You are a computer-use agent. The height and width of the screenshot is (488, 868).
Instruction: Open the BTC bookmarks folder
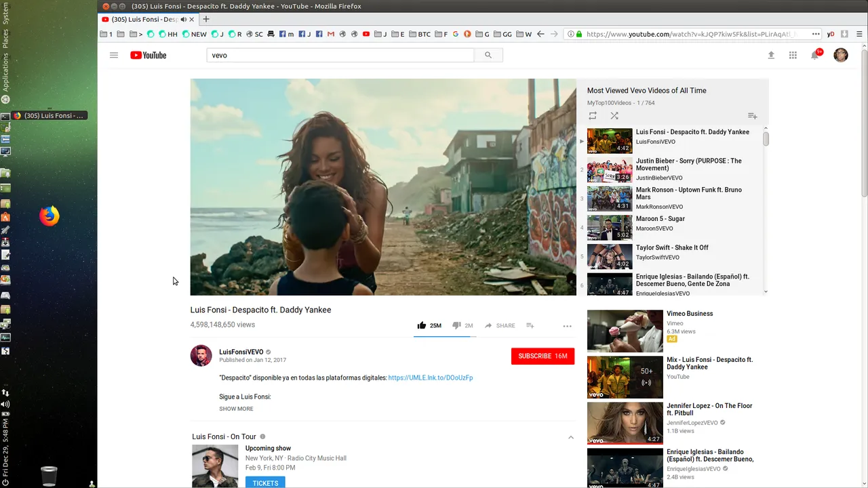tap(420, 34)
